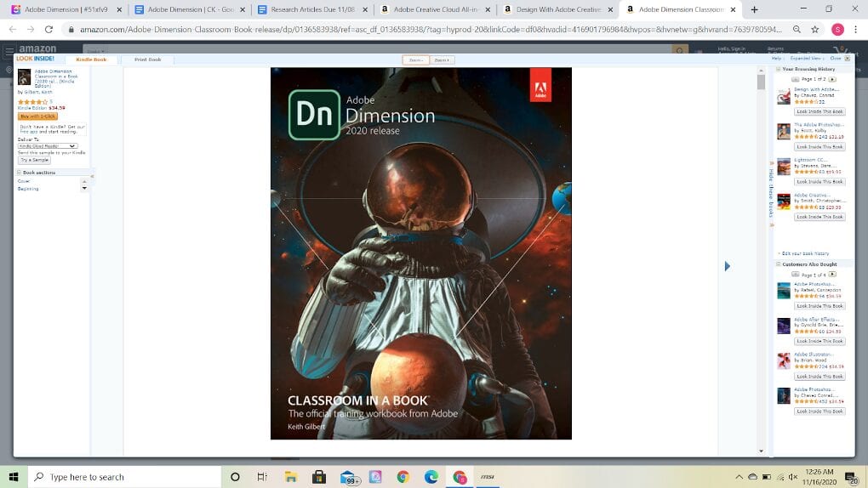Look inside Adobe Creative book by Smith
This screenshot has height=488, width=868.
819,217
